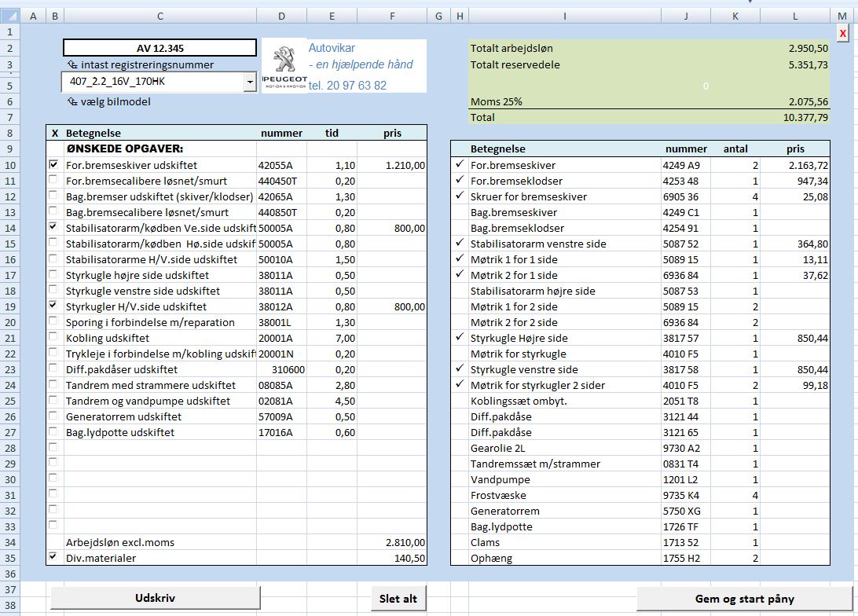The image size is (858, 616).
Task: Select part number 4249 A9 cell
Action: (686, 165)
